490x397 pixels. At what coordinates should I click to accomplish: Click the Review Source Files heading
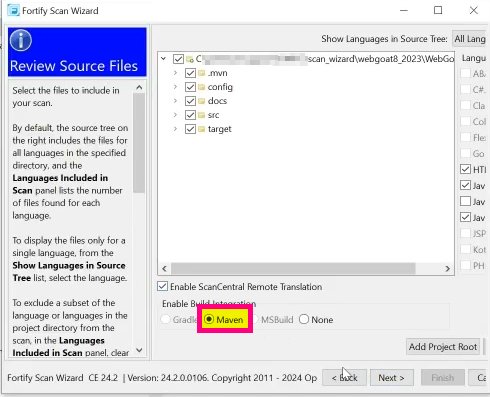pos(74,66)
